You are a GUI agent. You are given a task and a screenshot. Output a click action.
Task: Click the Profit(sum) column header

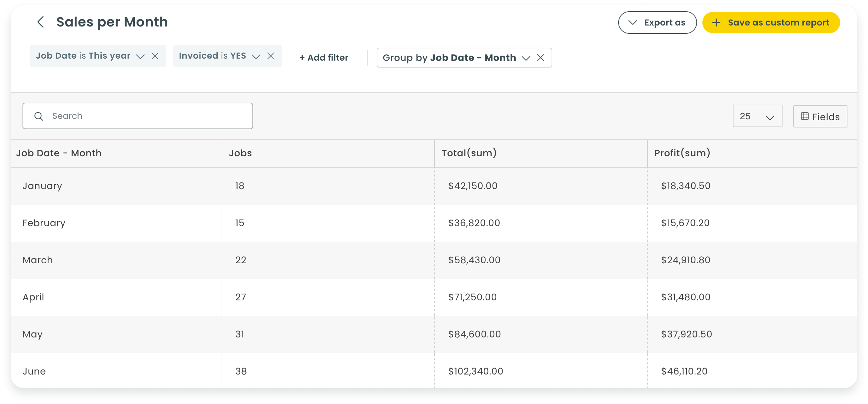(x=682, y=153)
